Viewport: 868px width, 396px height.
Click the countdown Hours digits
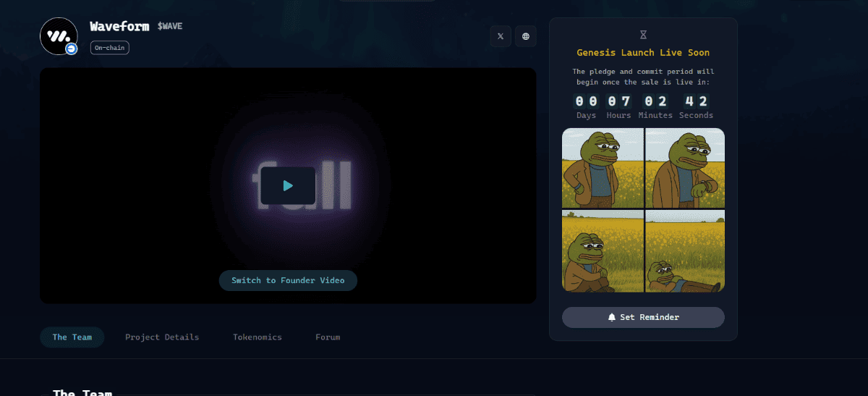[618, 101]
